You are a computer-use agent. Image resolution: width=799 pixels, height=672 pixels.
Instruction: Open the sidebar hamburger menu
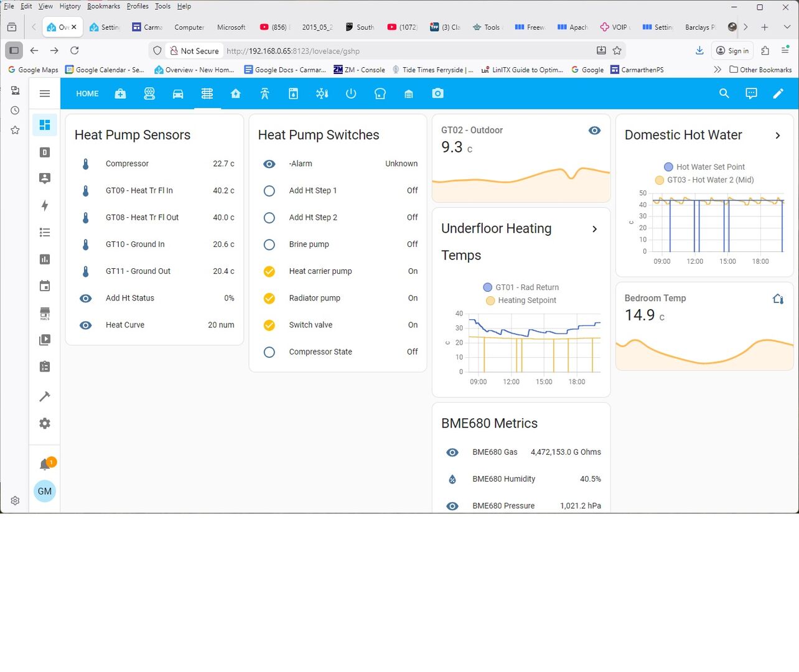pyautogui.click(x=45, y=93)
